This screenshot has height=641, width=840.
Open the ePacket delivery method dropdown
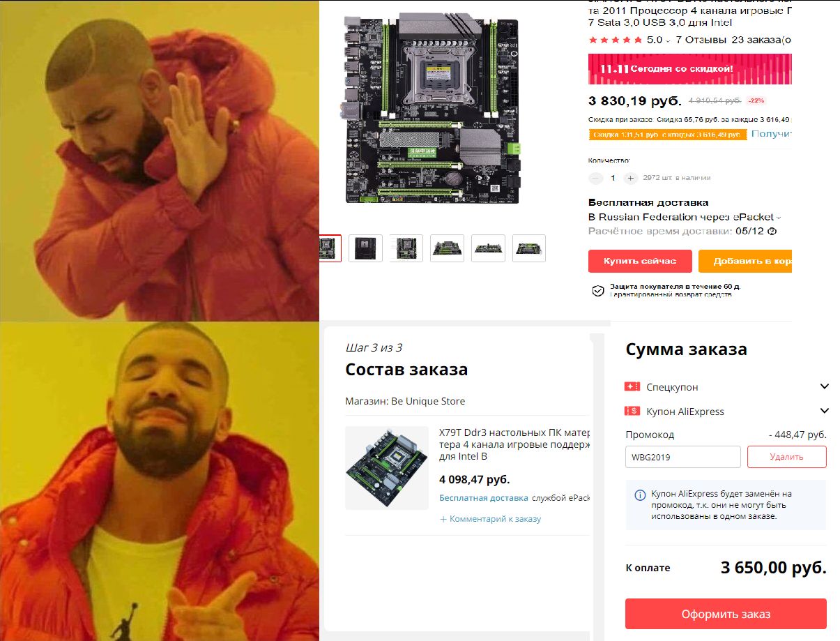pos(779,217)
